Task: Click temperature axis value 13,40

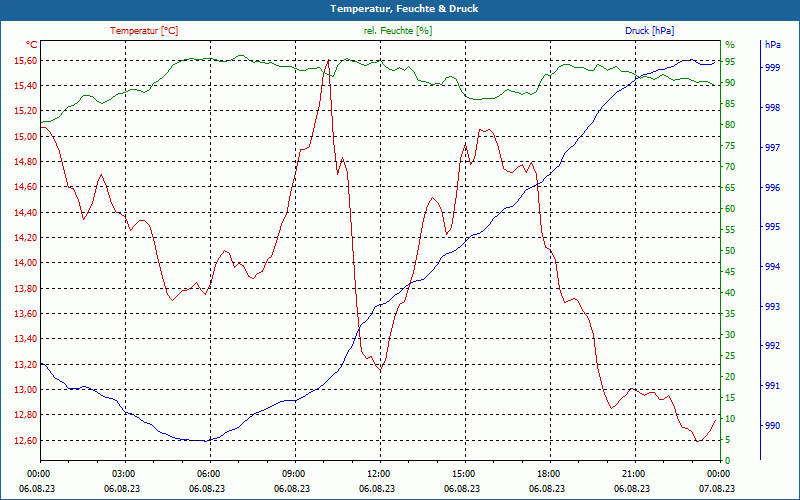Action: (26, 339)
